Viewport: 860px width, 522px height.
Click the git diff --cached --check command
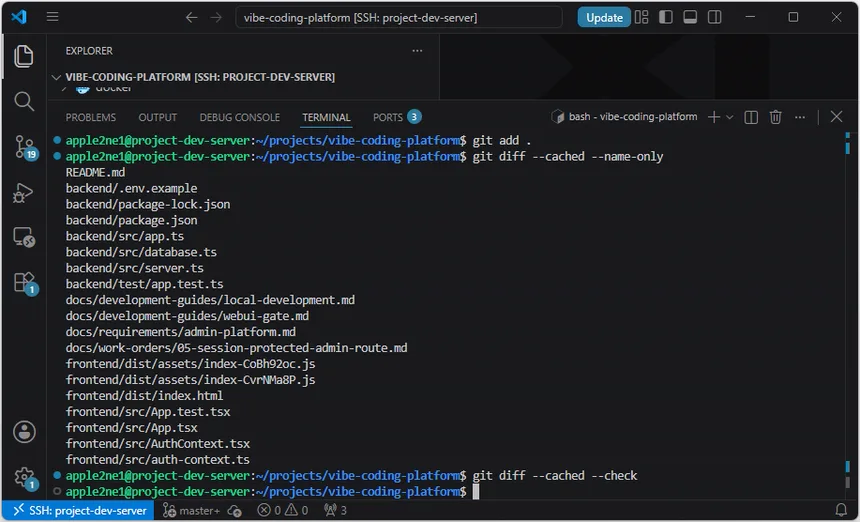(555, 475)
